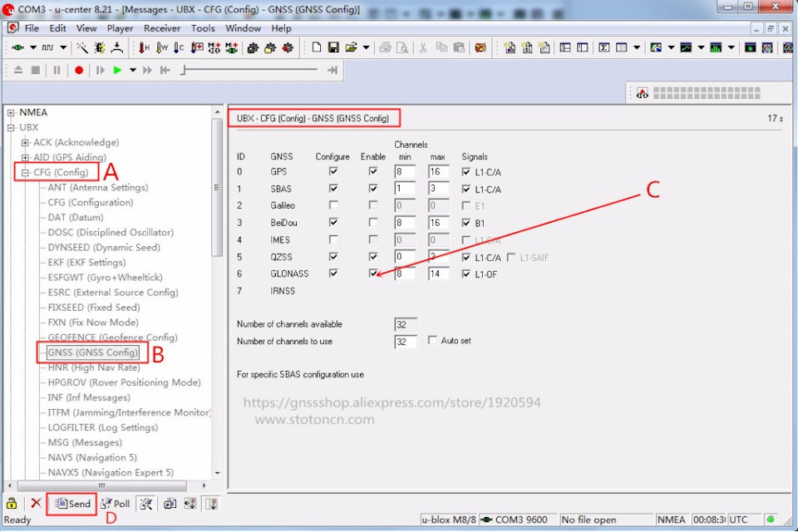Open the Receiver menu

coord(162,28)
